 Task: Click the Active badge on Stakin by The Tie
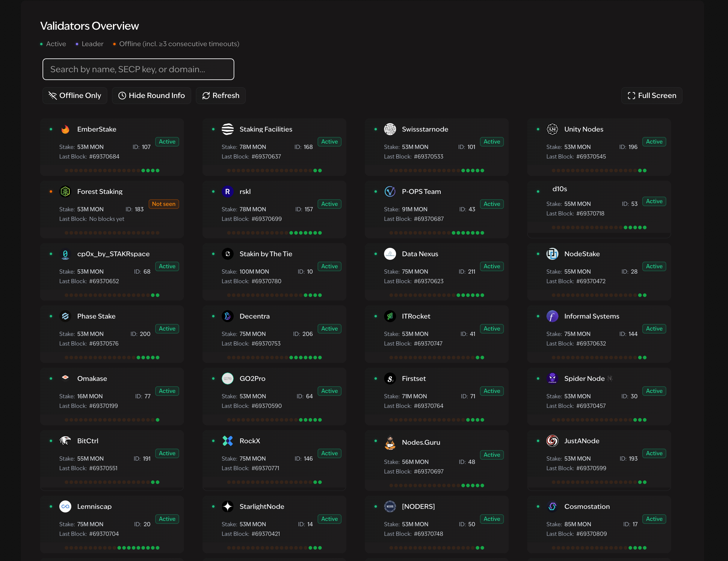pos(329,266)
